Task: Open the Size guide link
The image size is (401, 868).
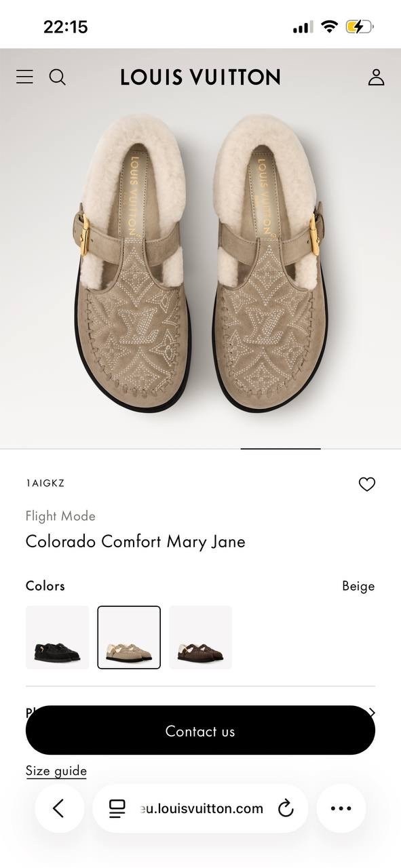Action: (56, 770)
